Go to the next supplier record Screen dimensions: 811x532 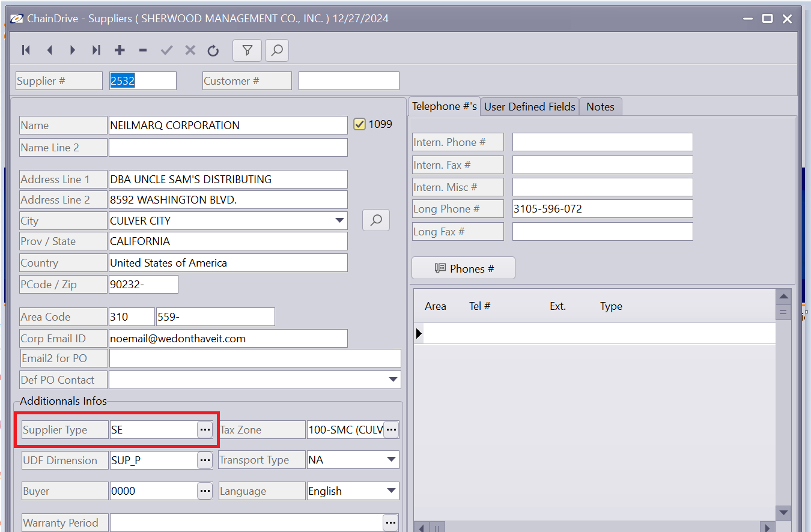(x=73, y=50)
